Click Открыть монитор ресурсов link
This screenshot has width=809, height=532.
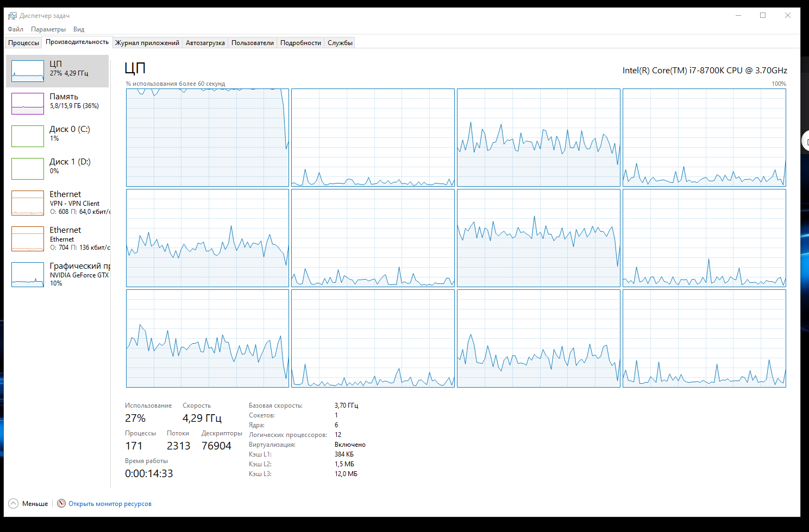(110, 504)
